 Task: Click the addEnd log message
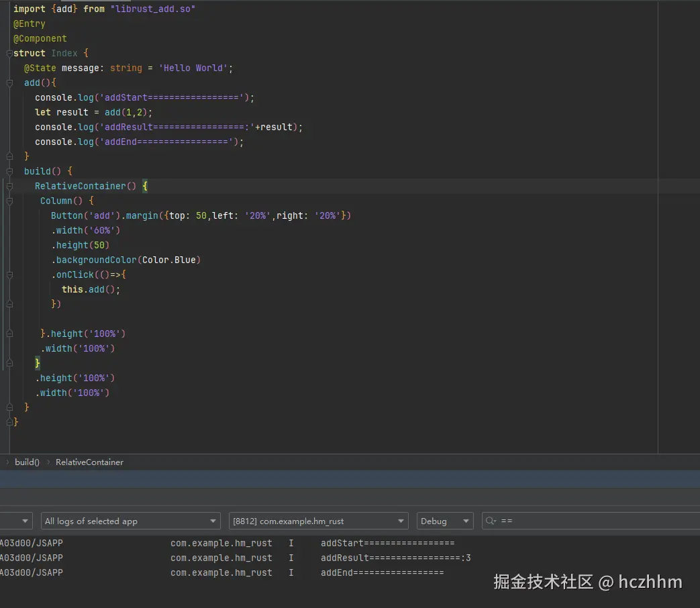(382, 572)
